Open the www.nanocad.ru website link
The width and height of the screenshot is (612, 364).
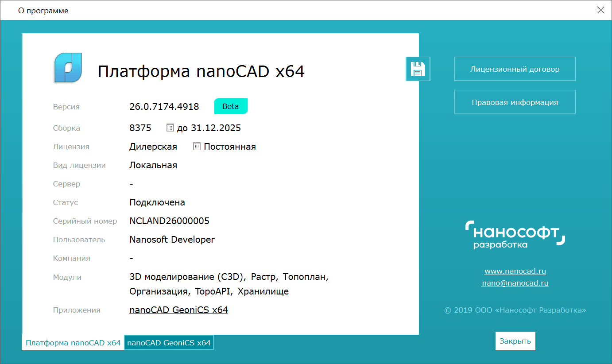515,271
